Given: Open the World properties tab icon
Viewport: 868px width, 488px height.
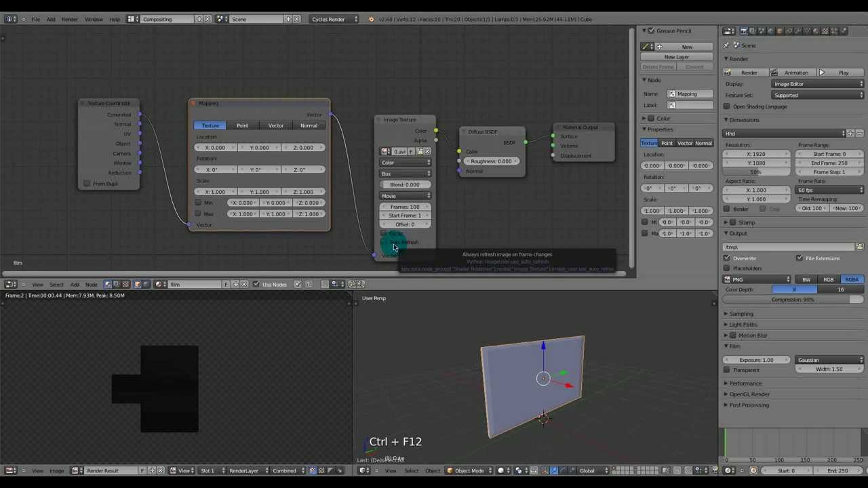Looking at the screenshot, I should [x=770, y=31].
